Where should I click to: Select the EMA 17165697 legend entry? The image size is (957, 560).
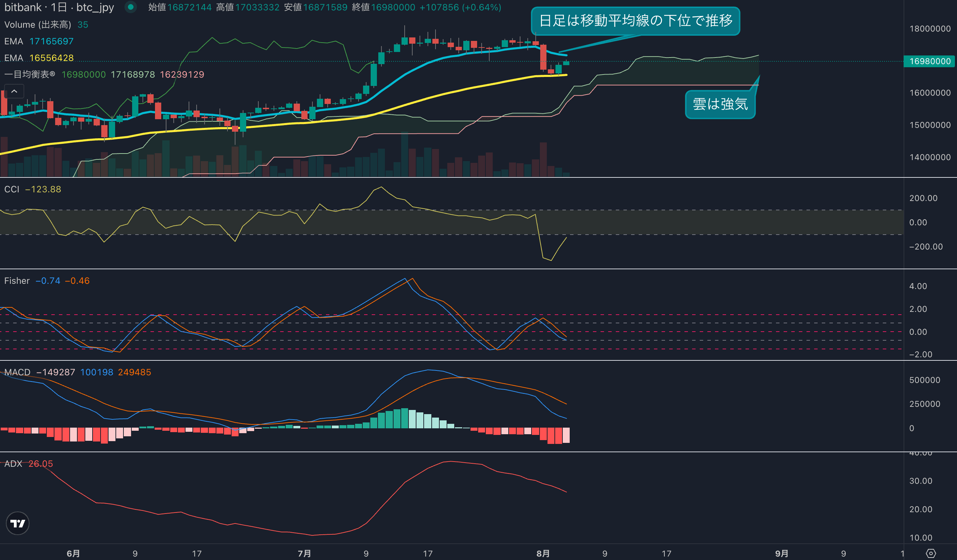click(39, 41)
